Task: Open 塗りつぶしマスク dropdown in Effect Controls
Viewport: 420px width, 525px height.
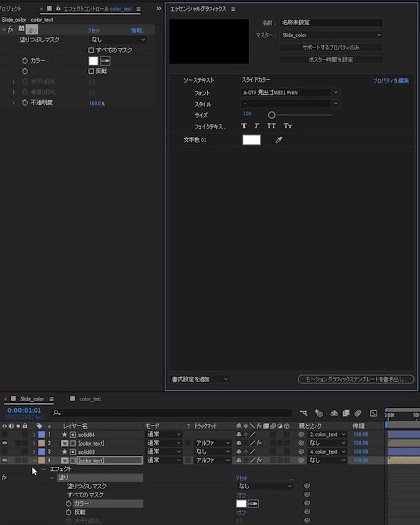Action: coord(118,39)
